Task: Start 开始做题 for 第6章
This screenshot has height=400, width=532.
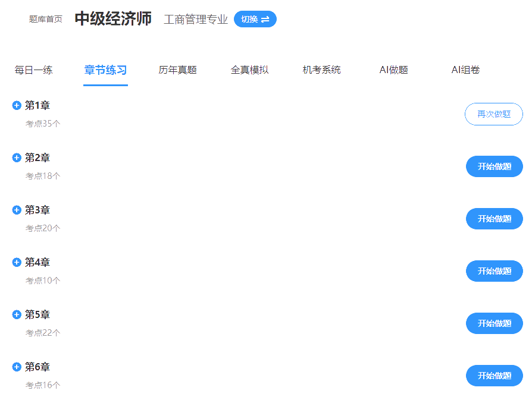Action: click(494, 376)
